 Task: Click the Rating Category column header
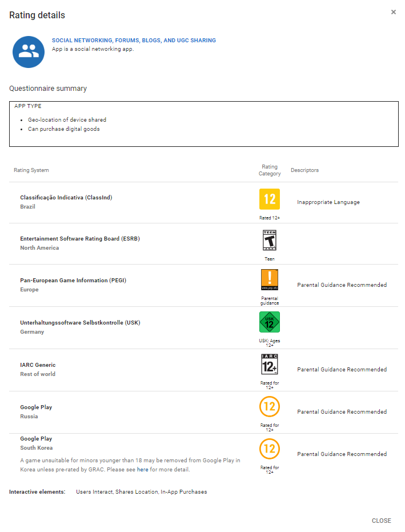point(270,170)
